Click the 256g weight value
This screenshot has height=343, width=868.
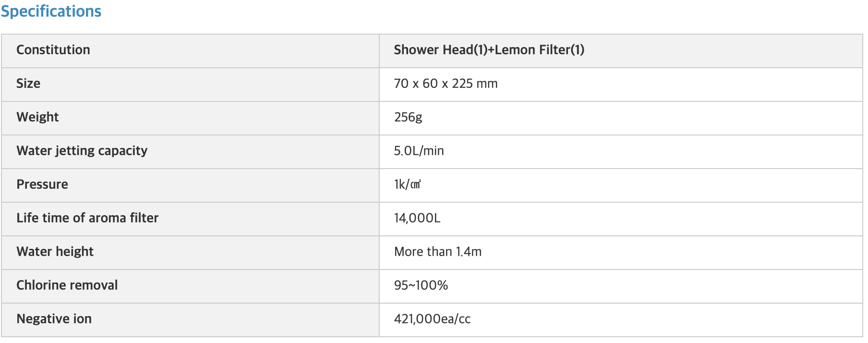[x=408, y=117]
